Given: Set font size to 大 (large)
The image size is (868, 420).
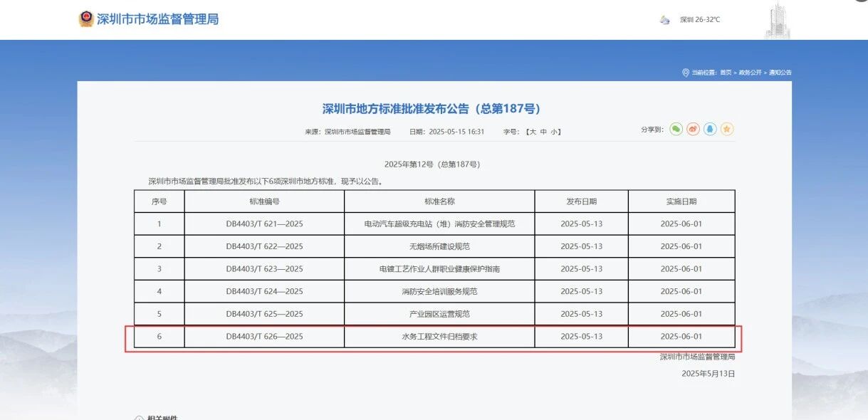Looking at the screenshot, I should point(530,132).
